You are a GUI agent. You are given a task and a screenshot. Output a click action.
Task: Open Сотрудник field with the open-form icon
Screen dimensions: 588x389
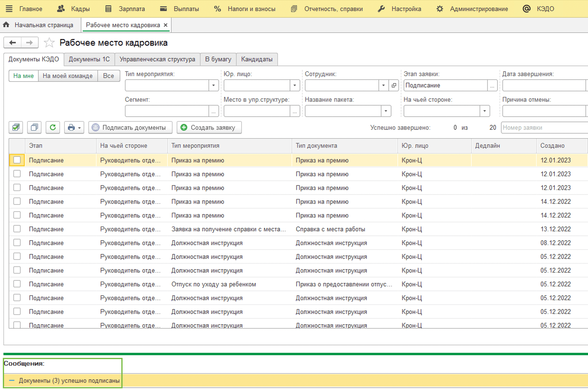(x=394, y=85)
